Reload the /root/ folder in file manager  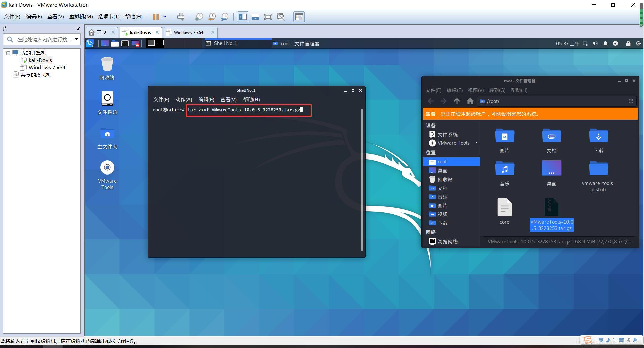tap(631, 101)
